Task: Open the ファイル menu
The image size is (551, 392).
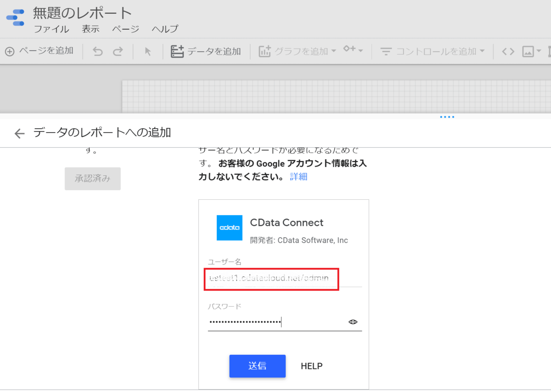Action: click(x=51, y=29)
